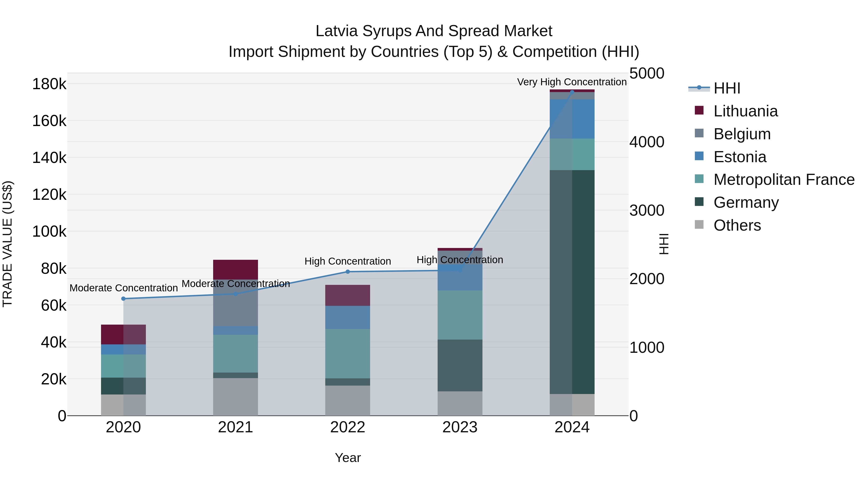
Task: Select the 2021 Lithuania bar segment
Action: click(236, 270)
